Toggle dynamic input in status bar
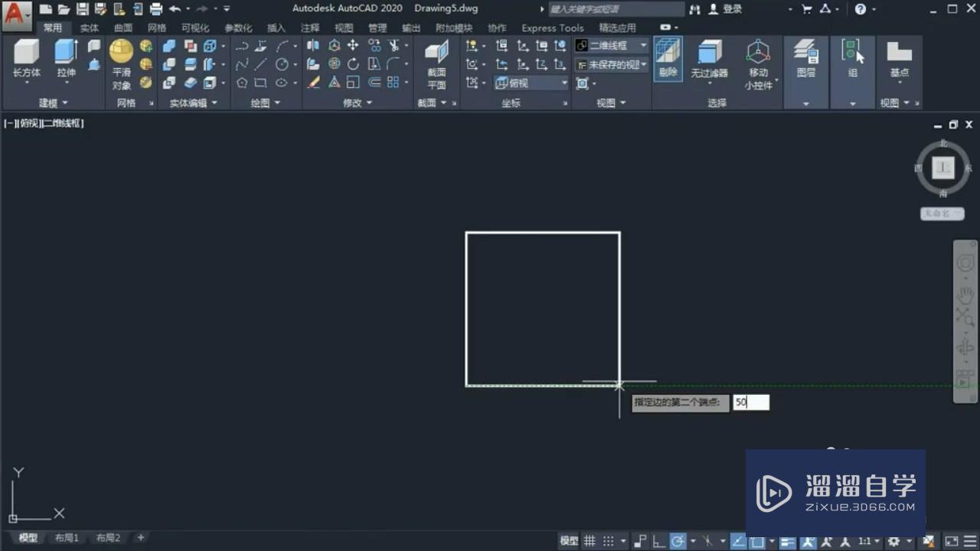This screenshot has width=980, height=551. 641,541
